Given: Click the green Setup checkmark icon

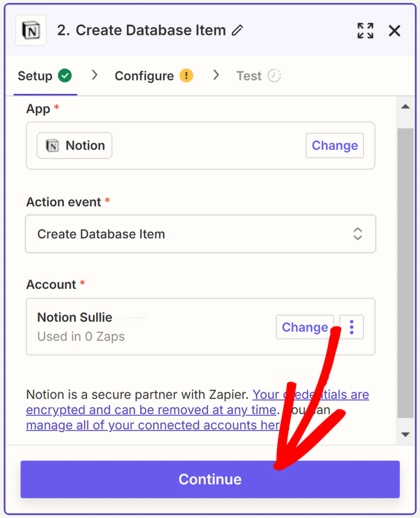Looking at the screenshot, I should 65,76.
